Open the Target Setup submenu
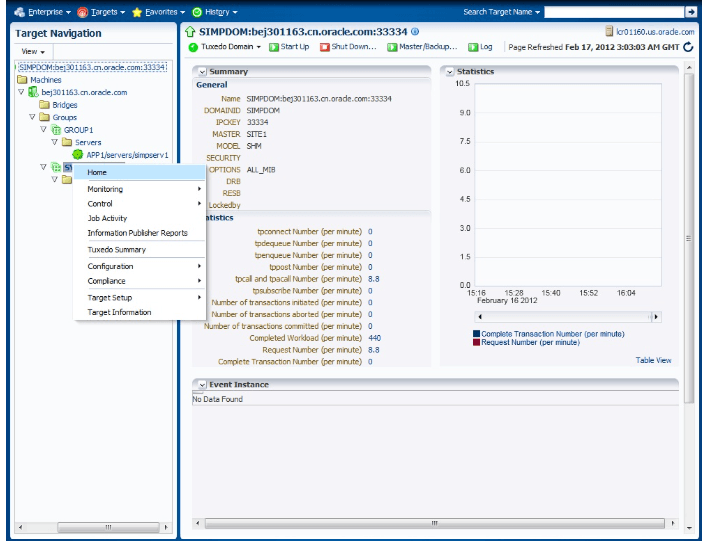This screenshot has width=702, height=541. click(x=139, y=297)
